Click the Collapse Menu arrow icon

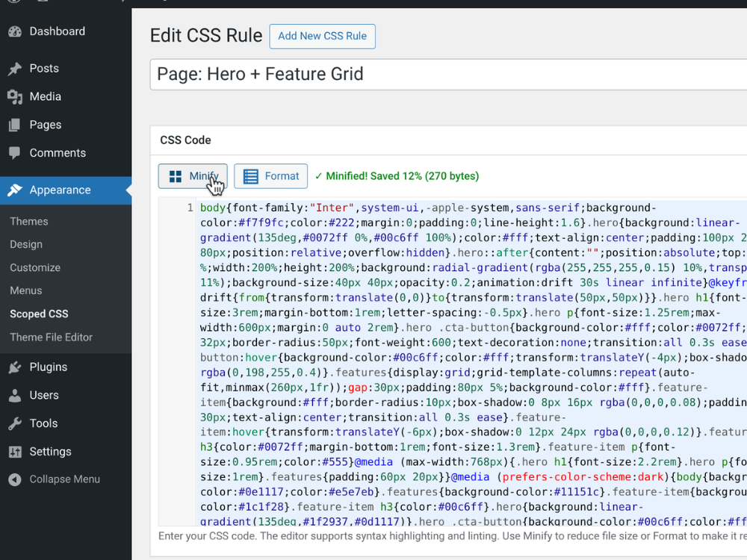click(x=15, y=479)
